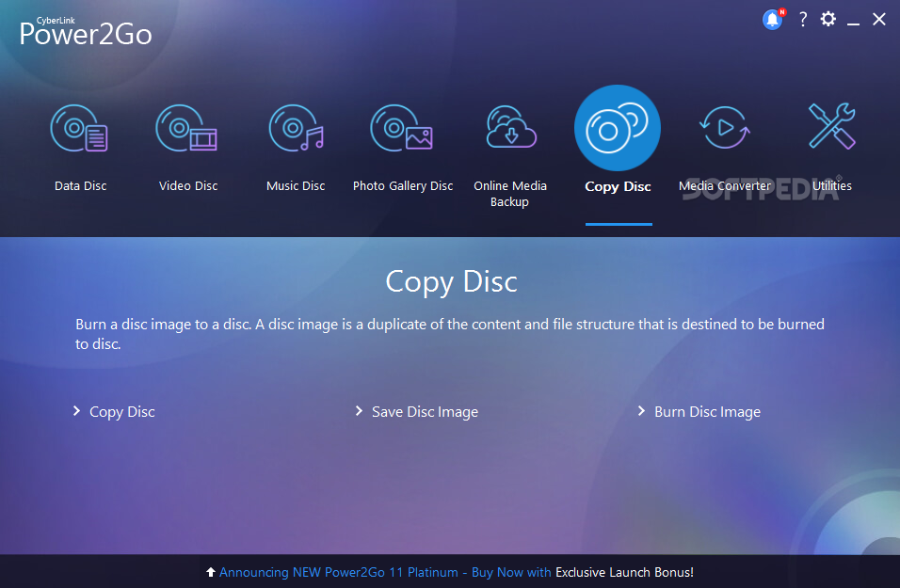The width and height of the screenshot is (900, 588).
Task: Open the Photo Gallery Disc icon
Action: point(401,128)
